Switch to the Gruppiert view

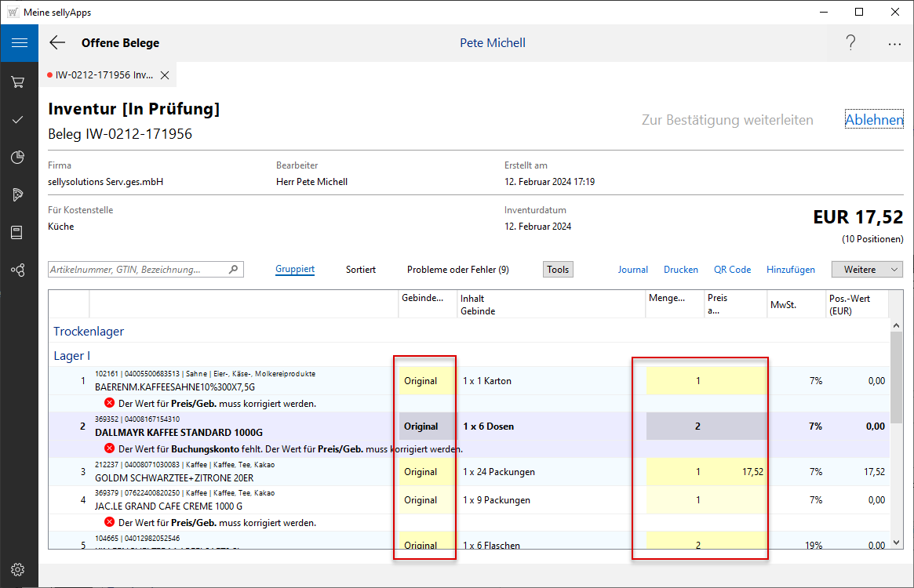coord(295,269)
